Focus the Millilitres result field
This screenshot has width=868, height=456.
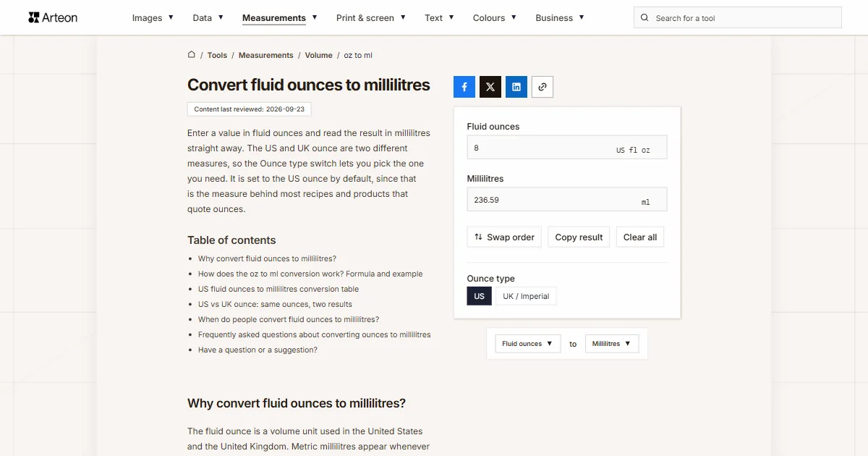[x=567, y=200]
